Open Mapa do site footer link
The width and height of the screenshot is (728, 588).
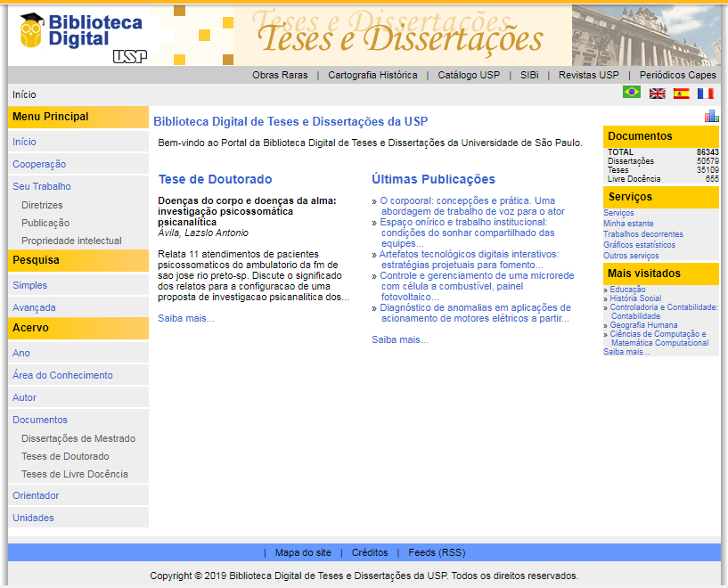tap(303, 552)
